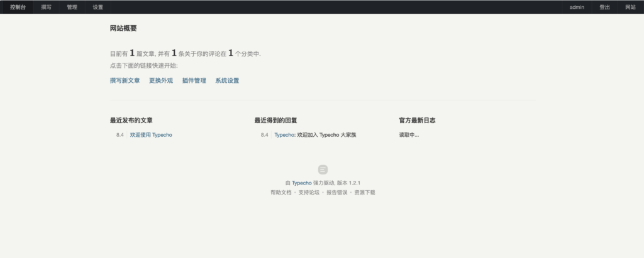Click the 读取中... loading text
Viewport: 644px width, 258px height.
409,134
